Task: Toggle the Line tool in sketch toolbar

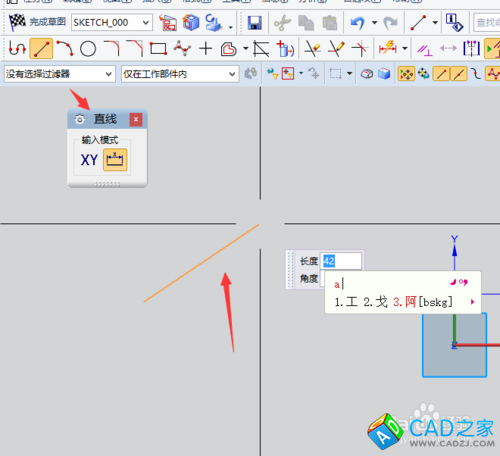Action: 41,49
